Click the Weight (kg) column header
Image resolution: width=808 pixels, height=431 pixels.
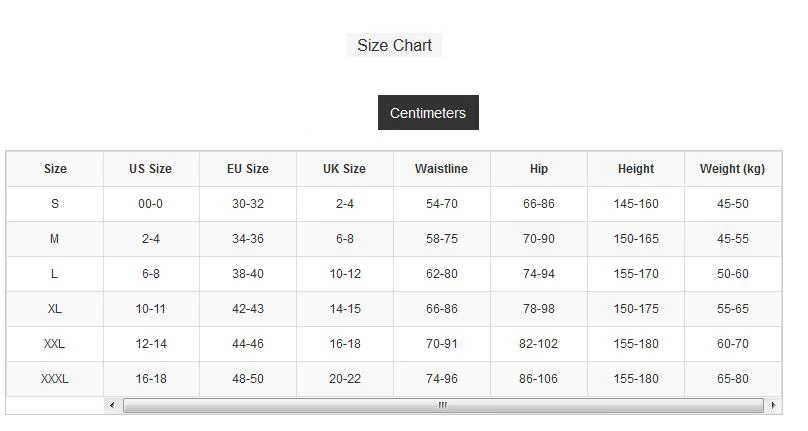point(732,169)
